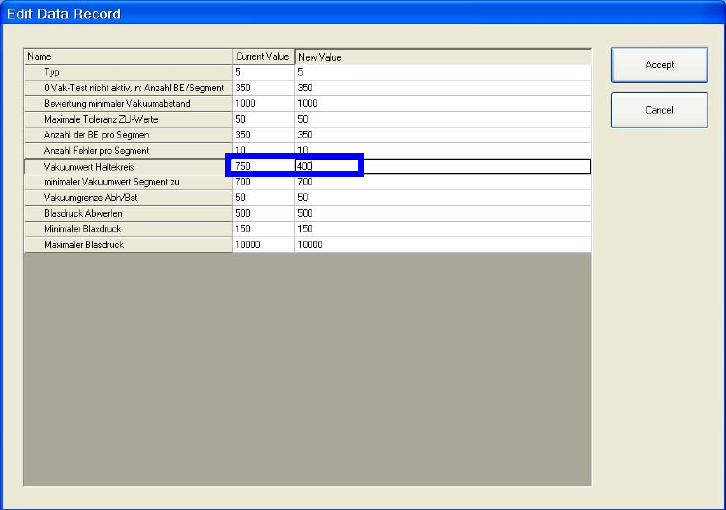
Task: Select 'Maximaler Blasdruck' row
Action: [x=128, y=245]
